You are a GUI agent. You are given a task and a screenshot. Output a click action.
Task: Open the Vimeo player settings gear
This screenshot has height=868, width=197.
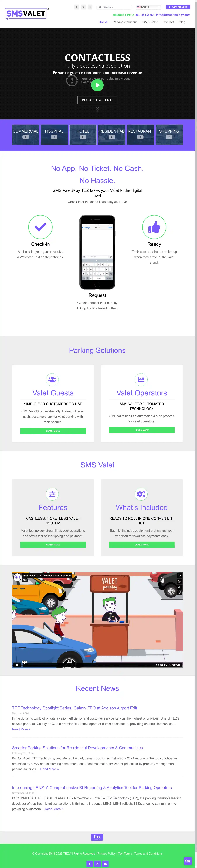161,665
